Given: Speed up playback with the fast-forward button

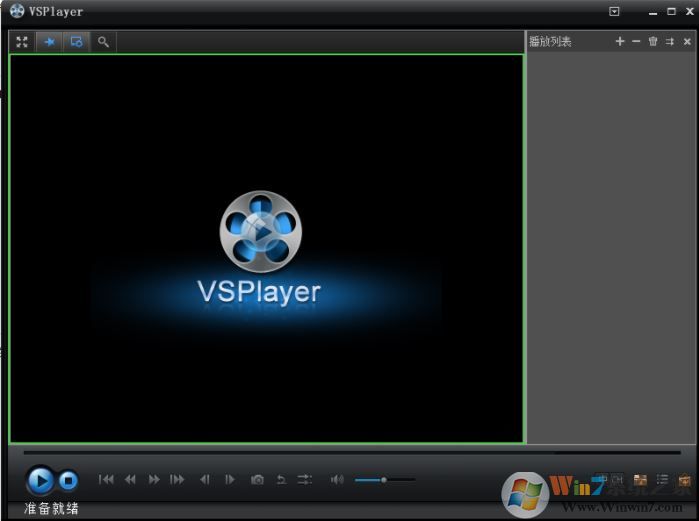Looking at the screenshot, I should (x=154, y=480).
